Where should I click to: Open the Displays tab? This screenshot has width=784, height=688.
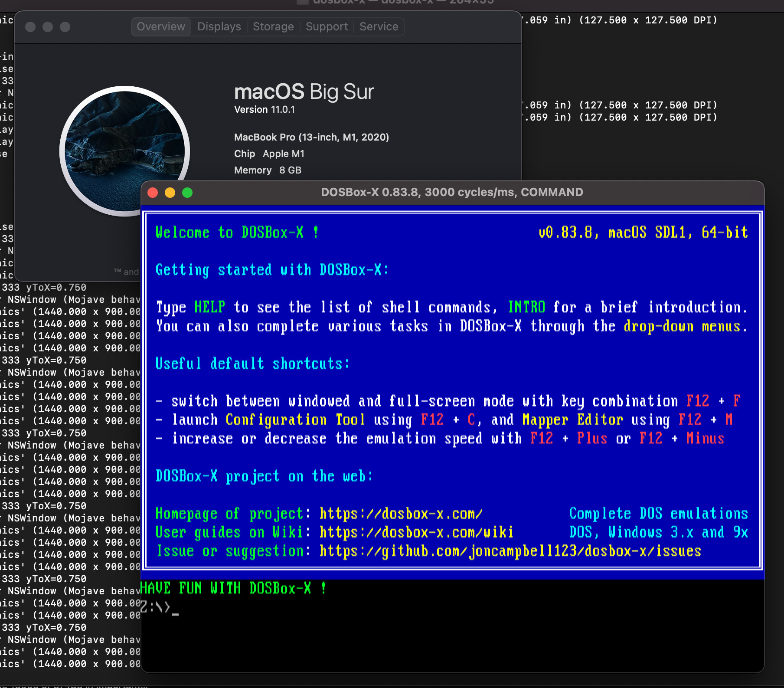click(219, 27)
